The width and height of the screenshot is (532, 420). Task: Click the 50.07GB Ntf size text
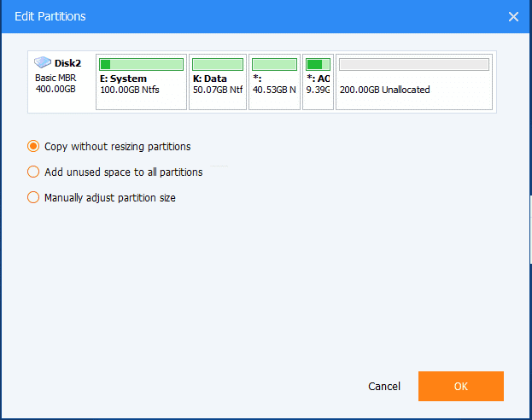coord(217,90)
